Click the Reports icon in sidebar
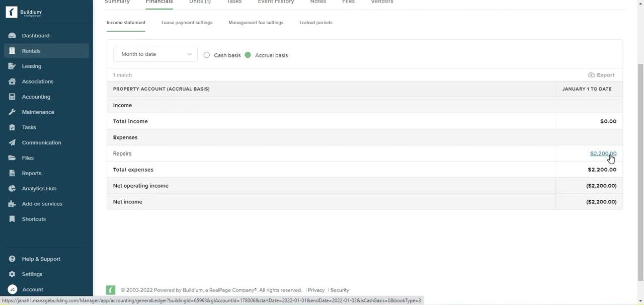Viewport: 644px width, 305px height. 12,173
